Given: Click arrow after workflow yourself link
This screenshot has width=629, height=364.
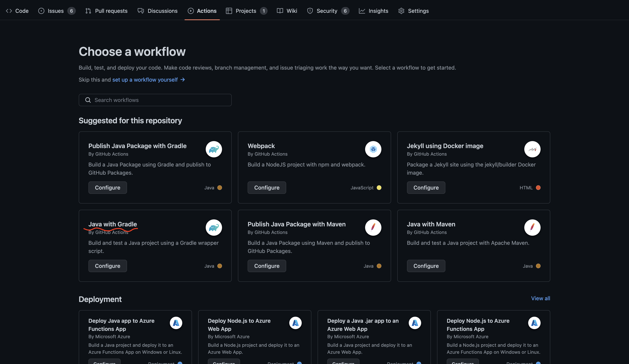Looking at the screenshot, I should 183,80.
